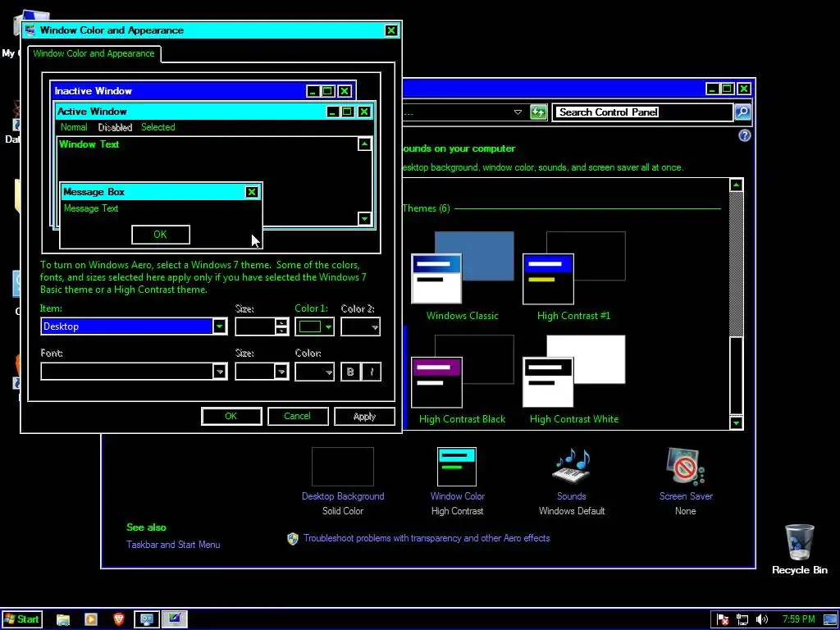Open Troubleshoot problems with transparency link

point(427,538)
